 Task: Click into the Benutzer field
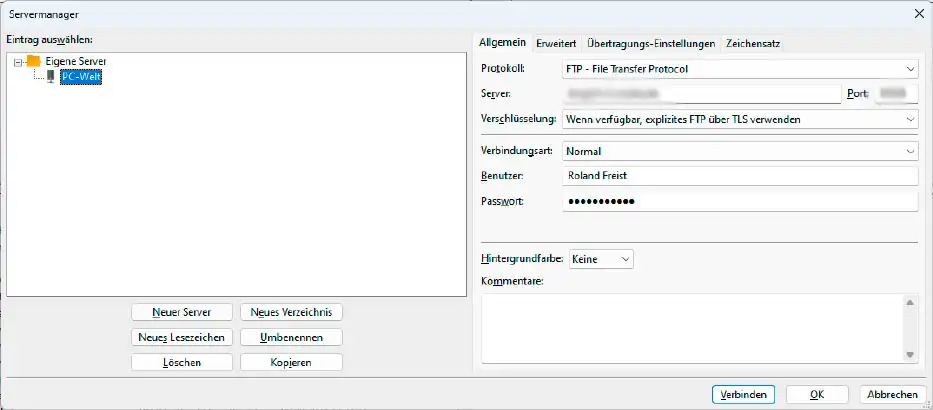(739, 176)
